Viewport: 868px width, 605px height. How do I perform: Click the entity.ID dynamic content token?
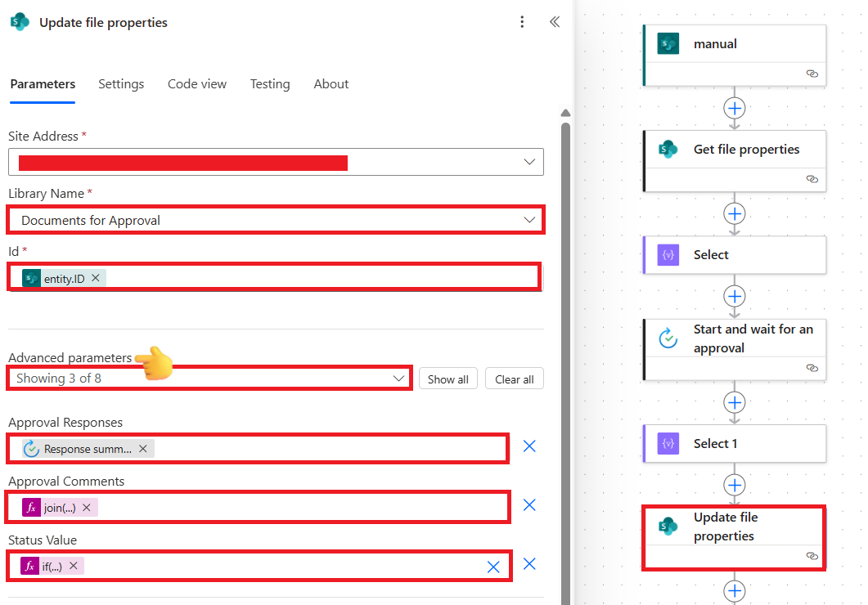point(64,278)
